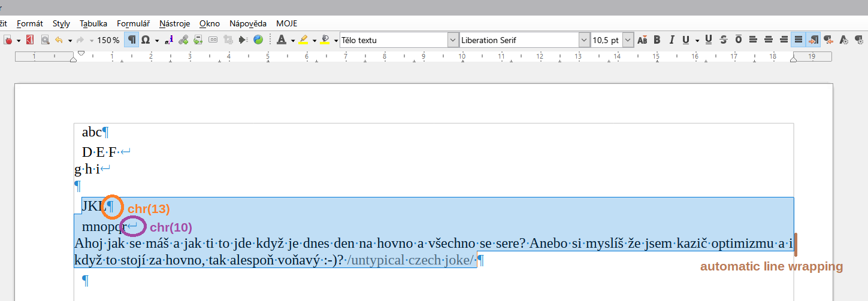Open the Okno menu
The width and height of the screenshot is (868, 301).
(210, 23)
